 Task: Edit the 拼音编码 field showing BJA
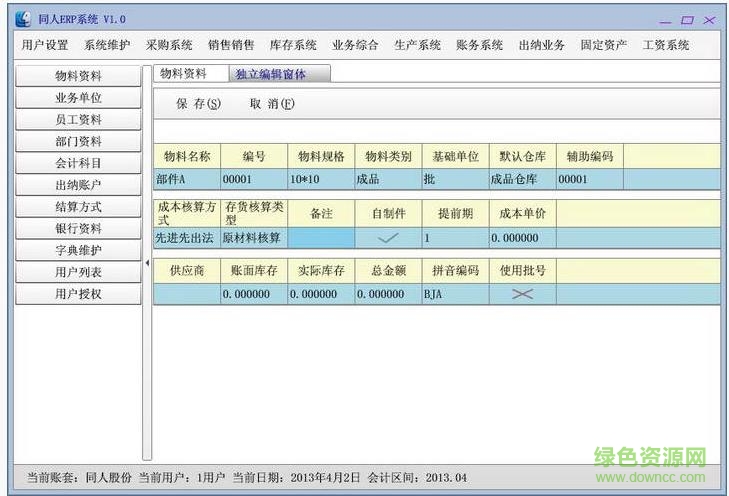pos(456,294)
